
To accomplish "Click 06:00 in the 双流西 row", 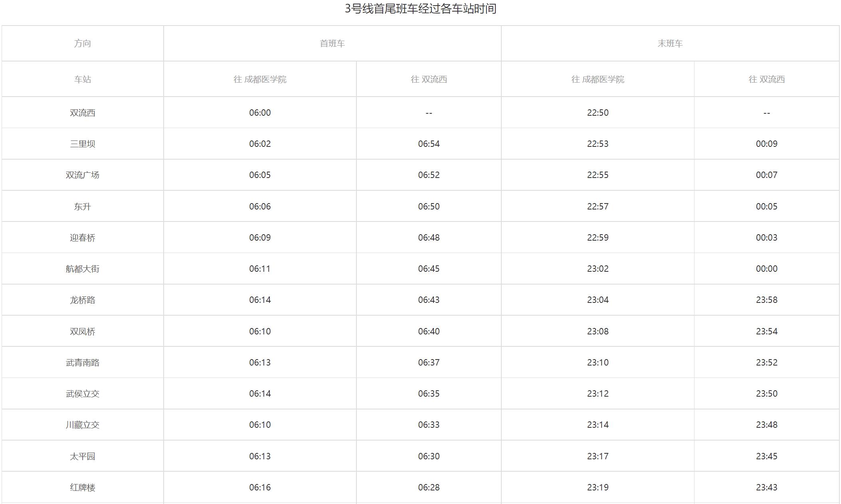I will (260, 113).
